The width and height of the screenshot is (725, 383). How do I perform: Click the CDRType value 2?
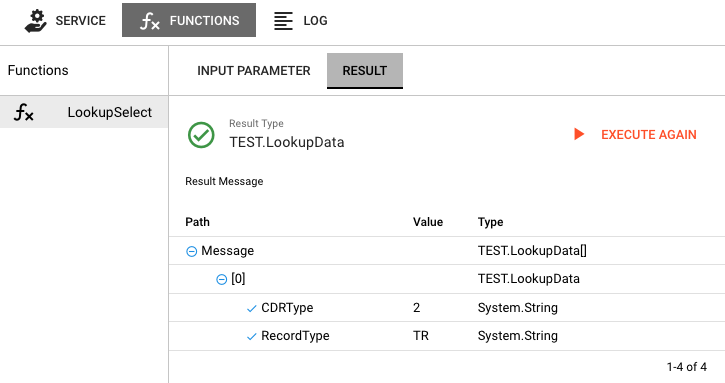pos(417,308)
